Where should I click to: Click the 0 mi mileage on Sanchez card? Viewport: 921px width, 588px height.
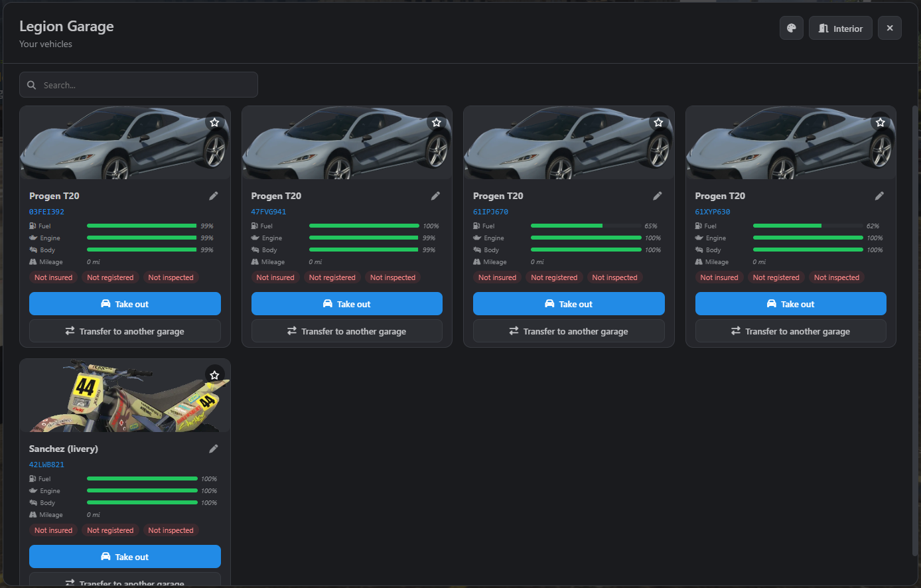click(x=94, y=515)
